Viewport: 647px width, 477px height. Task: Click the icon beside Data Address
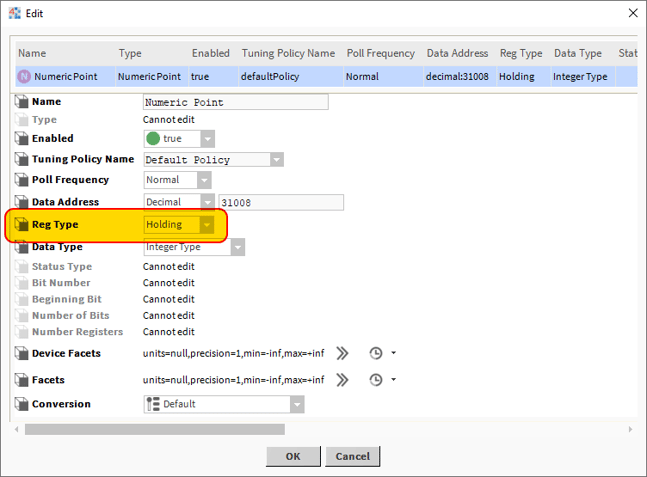point(21,202)
